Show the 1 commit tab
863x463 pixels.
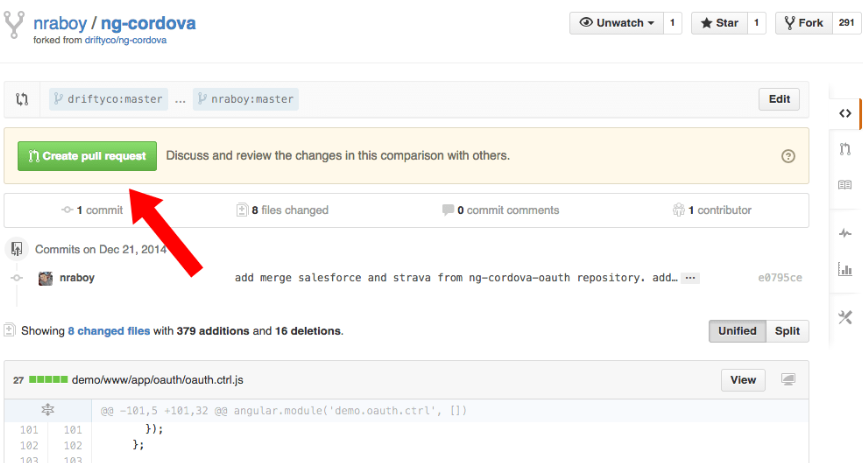click(92, 210)
